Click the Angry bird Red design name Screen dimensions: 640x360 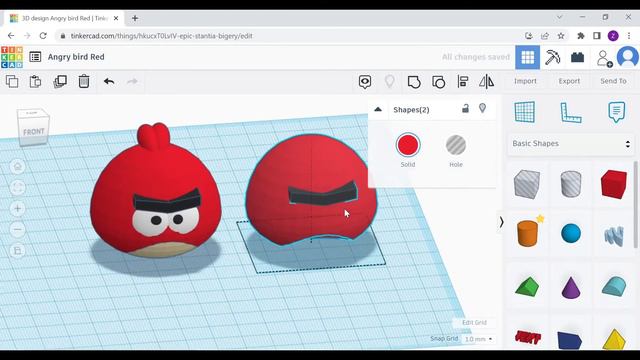tap(76, 57)
